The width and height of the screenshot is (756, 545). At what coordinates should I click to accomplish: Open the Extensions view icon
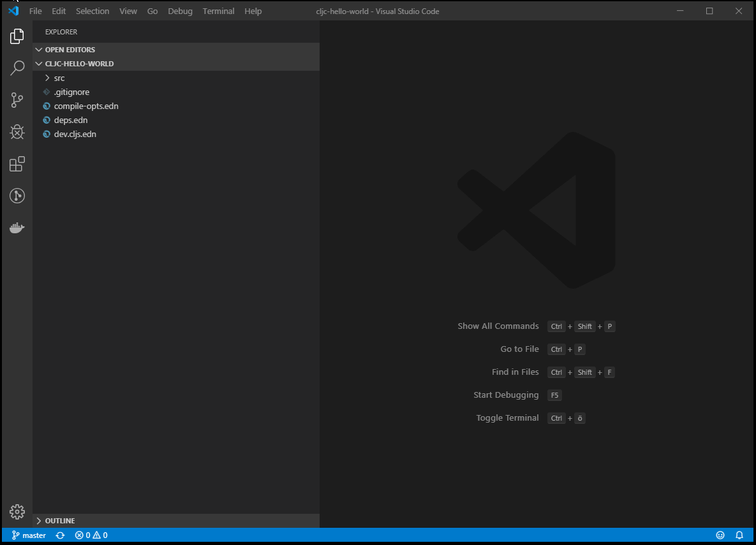tap(17, 164)
